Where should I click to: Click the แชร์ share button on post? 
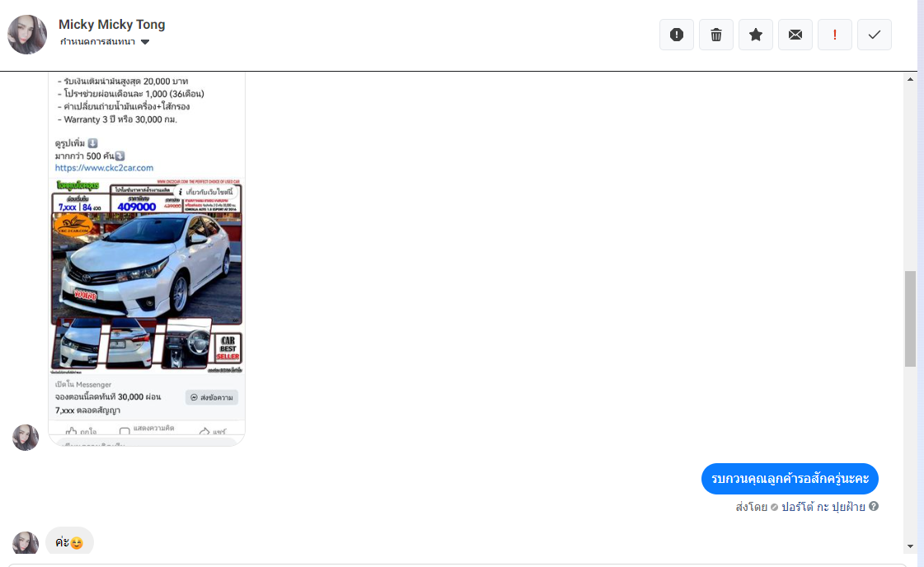212,432
